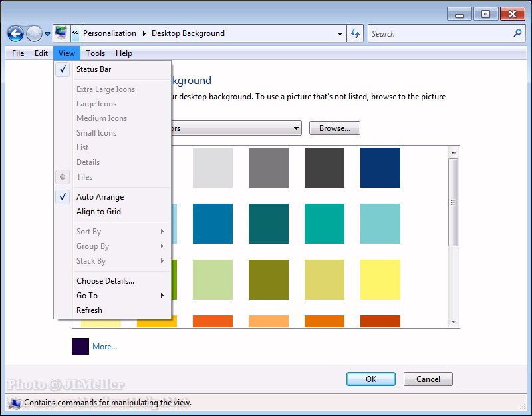Click the search magnifying glass icon
This screenshot has height=416, width=532.
[x=517, y=33]
